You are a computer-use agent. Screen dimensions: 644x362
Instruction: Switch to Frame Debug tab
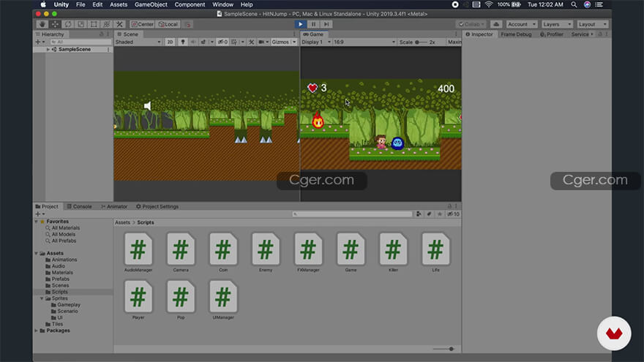pos(516,34)
